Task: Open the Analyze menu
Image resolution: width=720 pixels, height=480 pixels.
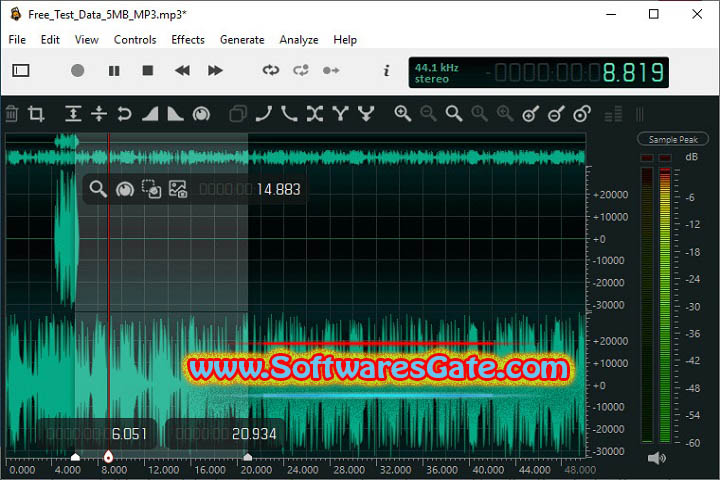Action: pos(298,40)
